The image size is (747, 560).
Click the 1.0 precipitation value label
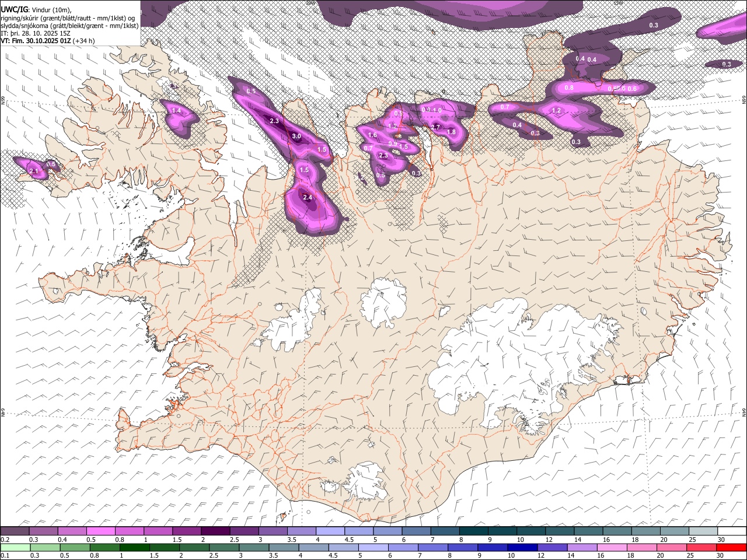pos(437,110)
